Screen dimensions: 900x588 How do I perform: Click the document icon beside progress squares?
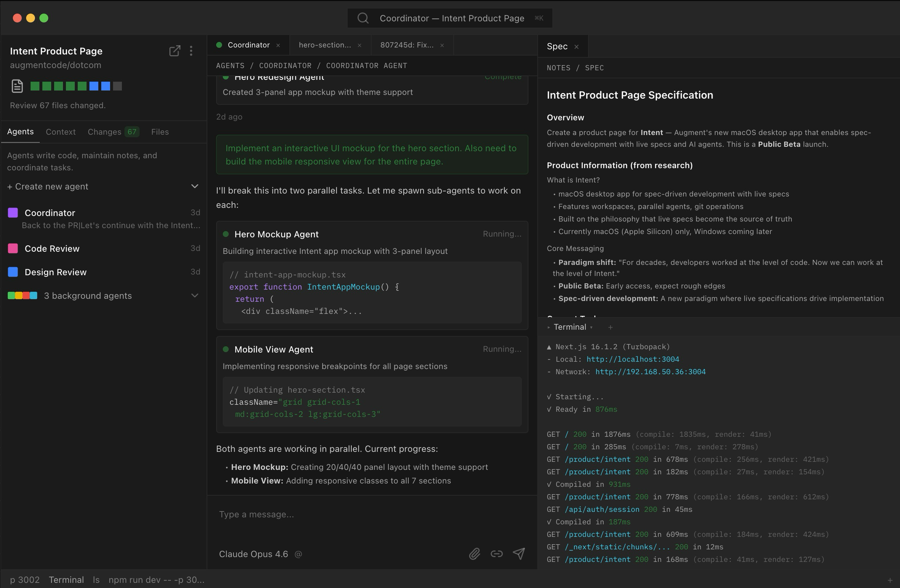click(17, 86)
